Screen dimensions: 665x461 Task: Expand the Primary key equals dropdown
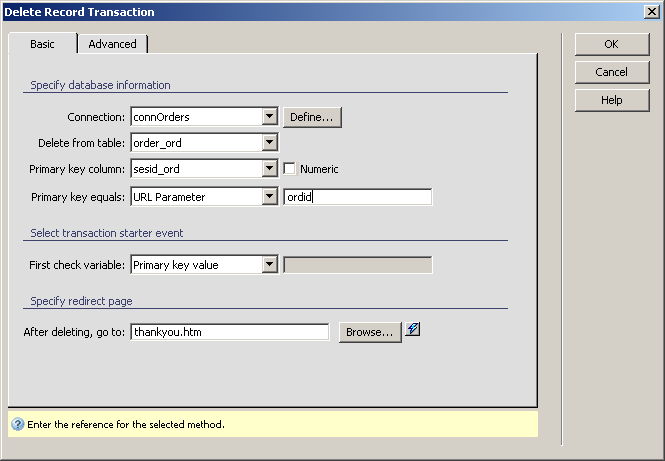click(269, 197)
